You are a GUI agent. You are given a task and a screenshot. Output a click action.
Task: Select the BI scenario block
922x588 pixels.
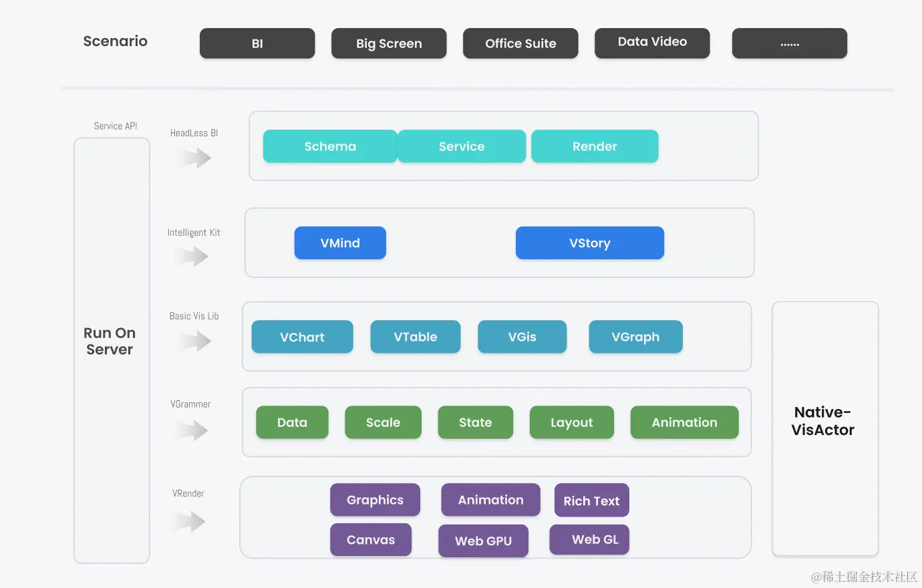pyautogui.click(x=257, y=43)
